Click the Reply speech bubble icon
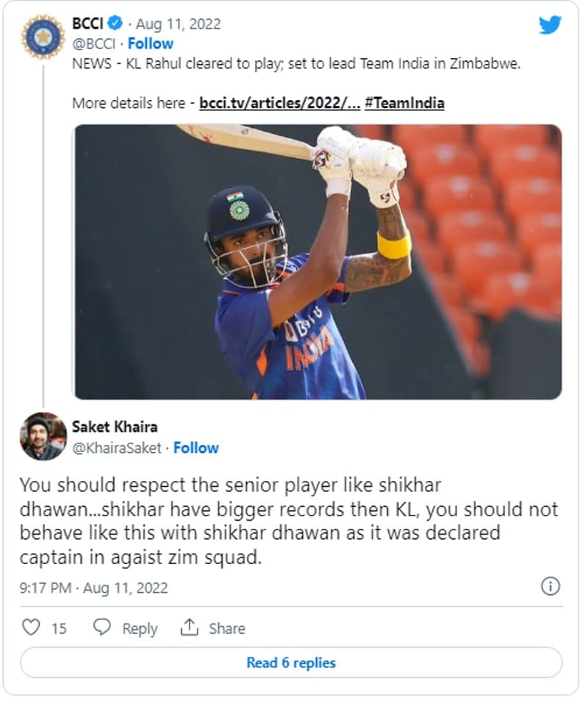The image size is (588, 717). click(102, 627)
